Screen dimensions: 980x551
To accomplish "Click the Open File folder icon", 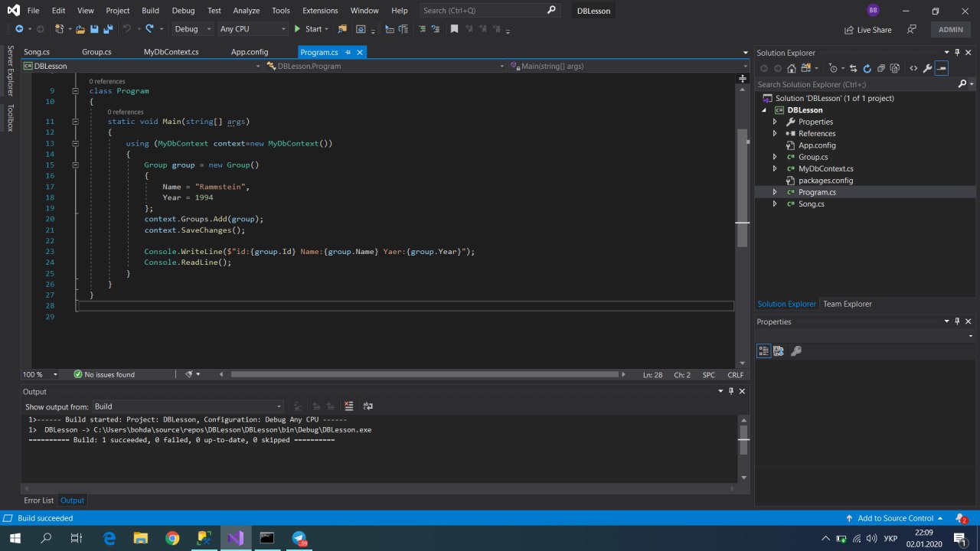I will (x=79, y=29).
